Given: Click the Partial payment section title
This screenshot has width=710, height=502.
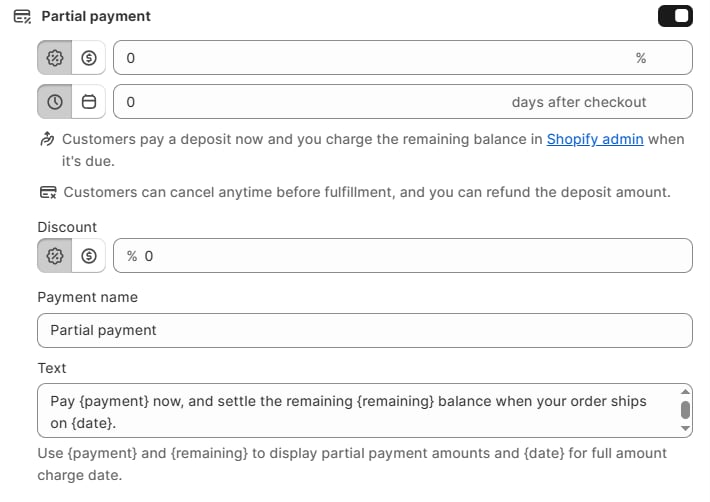Looking at the screenshot, I should click(96, 16).
